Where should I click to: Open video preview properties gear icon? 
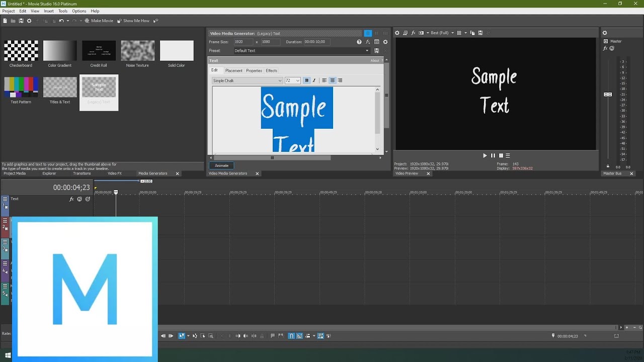coord(397,33)
